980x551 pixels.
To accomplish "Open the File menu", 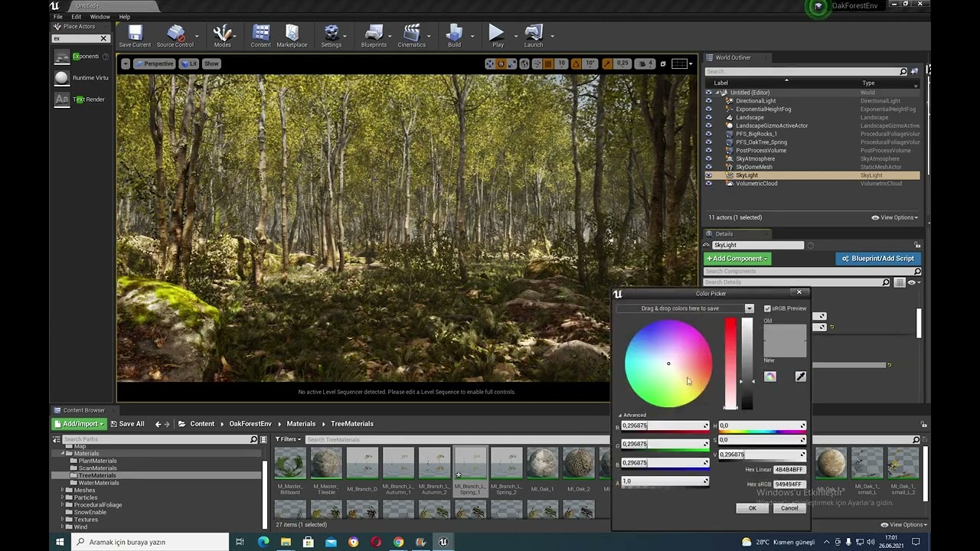I will 57,17.
